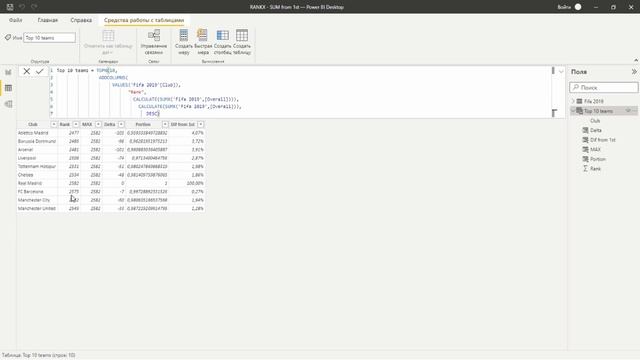The height and width of the screenshot is (360, 640).
Task: Click the Dif from 1st column icon in fields
Action: (x=585, y=140)
